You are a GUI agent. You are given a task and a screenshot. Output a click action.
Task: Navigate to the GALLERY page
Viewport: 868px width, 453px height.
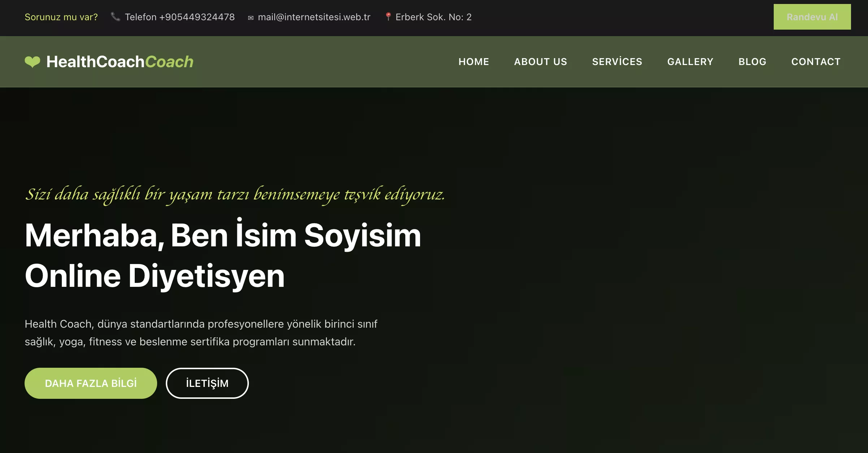point(690,62)
